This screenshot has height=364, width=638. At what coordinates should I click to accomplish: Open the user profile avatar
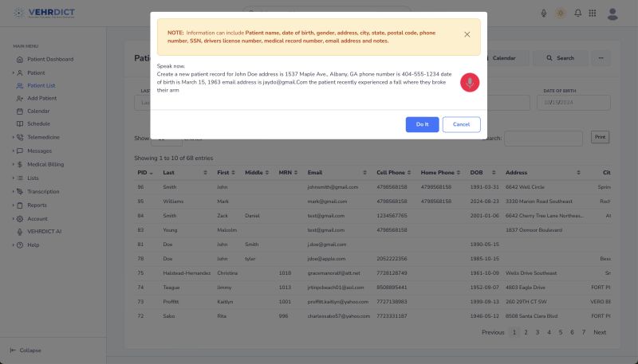click(x=612, y=14)
